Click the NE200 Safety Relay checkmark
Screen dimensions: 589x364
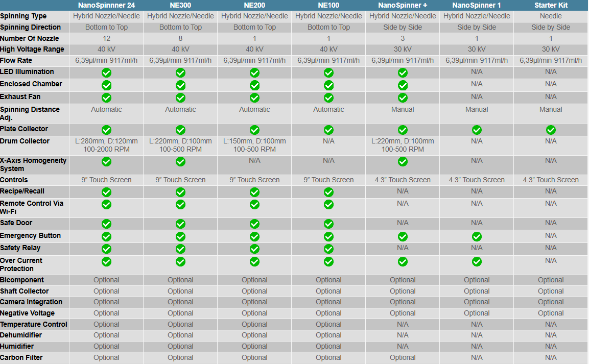(254, 249)
